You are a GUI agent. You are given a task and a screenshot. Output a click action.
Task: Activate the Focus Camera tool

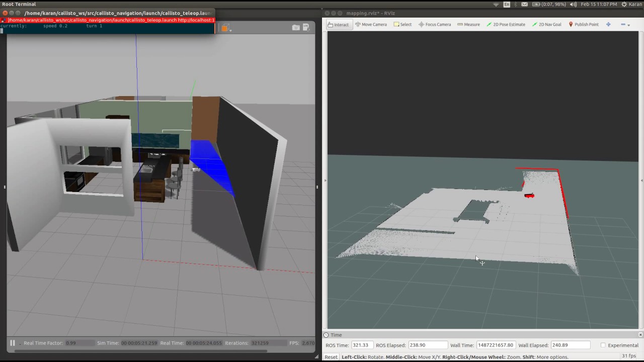435,24
